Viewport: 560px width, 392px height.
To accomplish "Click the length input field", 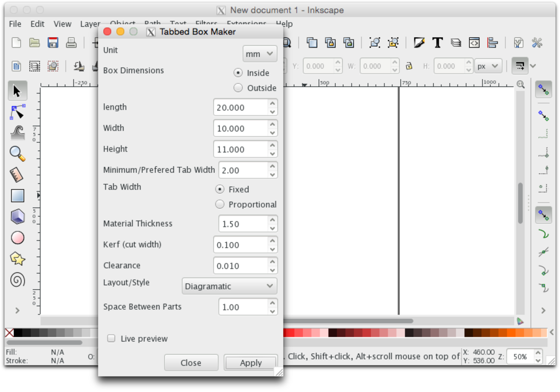I will pyautogui.click(x=241, y=108).
